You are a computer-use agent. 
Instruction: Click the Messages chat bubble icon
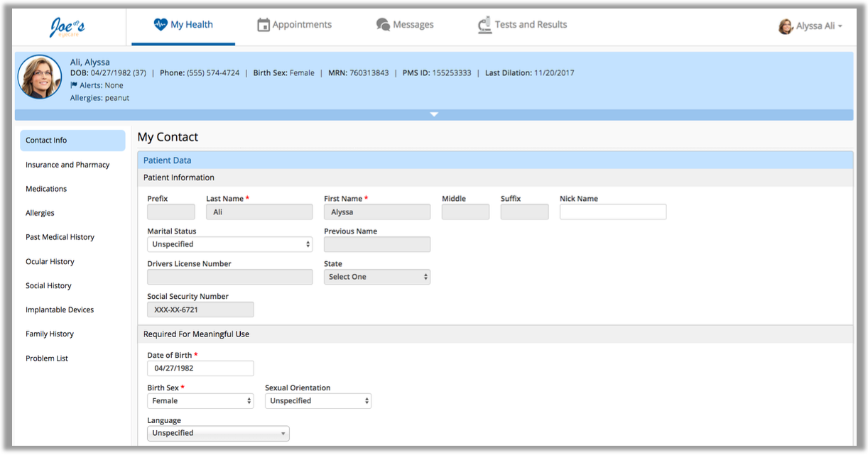point(383,25)
